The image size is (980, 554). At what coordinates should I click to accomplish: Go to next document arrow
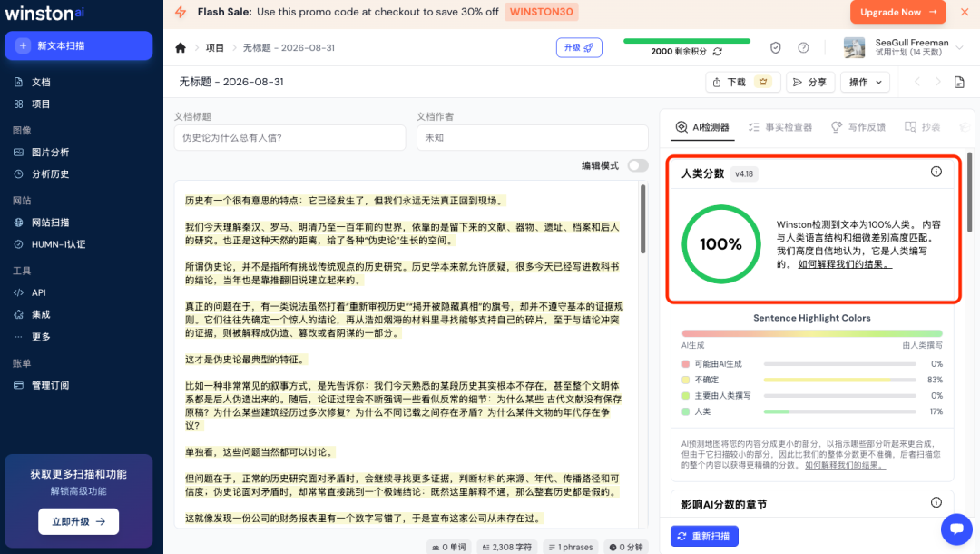click(x=937, y=82)
